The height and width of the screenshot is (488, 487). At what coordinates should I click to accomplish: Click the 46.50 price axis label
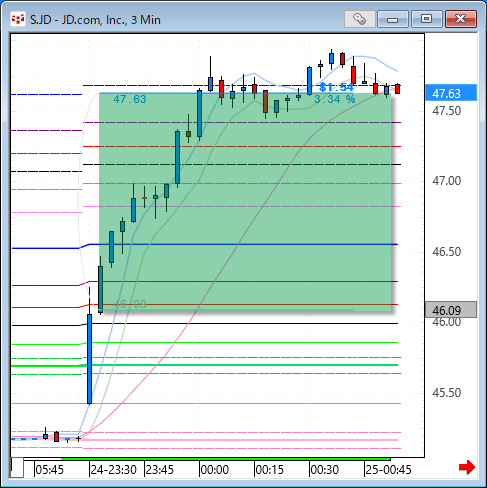(x=446, y=252)
